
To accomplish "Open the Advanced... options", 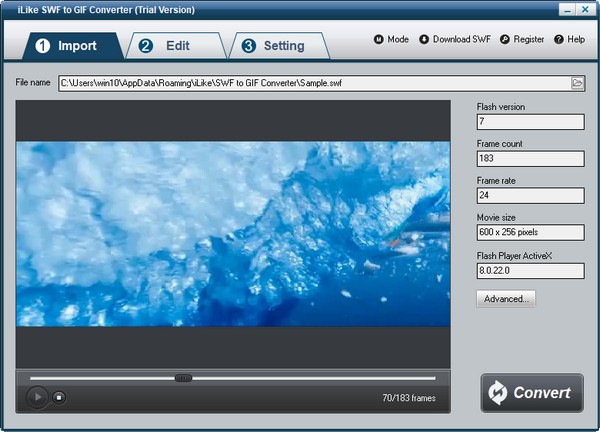I will tap(507, 298).
